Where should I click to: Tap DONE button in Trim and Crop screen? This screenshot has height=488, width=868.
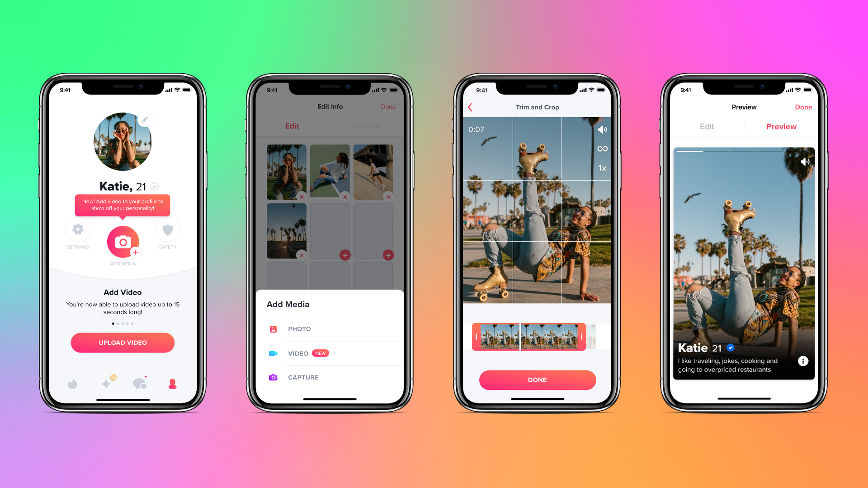[x=537, y=380]
